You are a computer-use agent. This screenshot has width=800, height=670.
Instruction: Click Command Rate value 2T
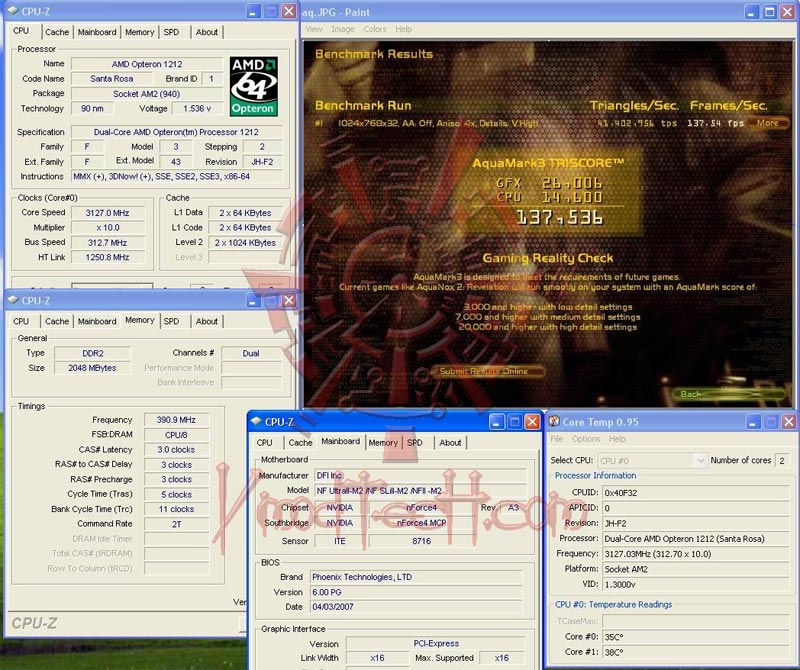[176, 524]
